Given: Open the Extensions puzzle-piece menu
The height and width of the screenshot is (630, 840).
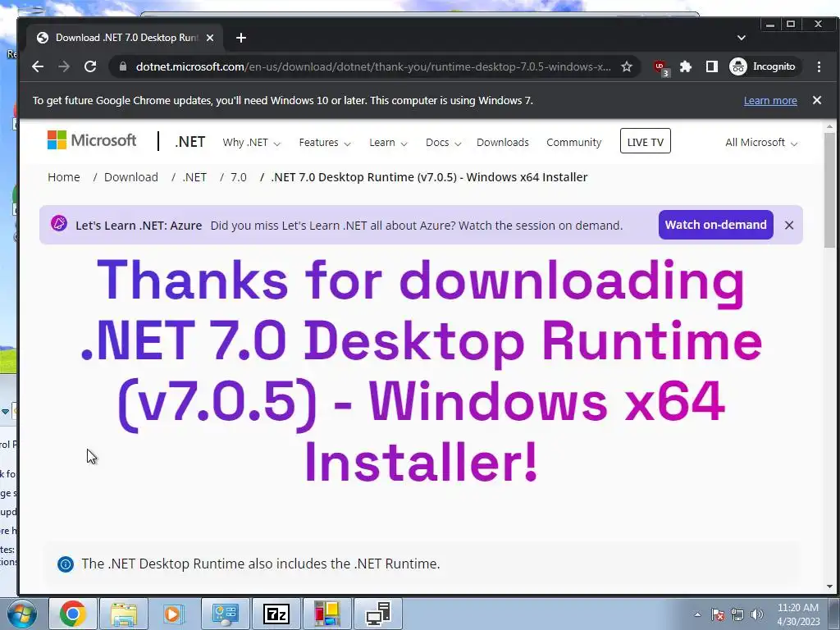Looking at the screenshot, I should coord(685,66).
